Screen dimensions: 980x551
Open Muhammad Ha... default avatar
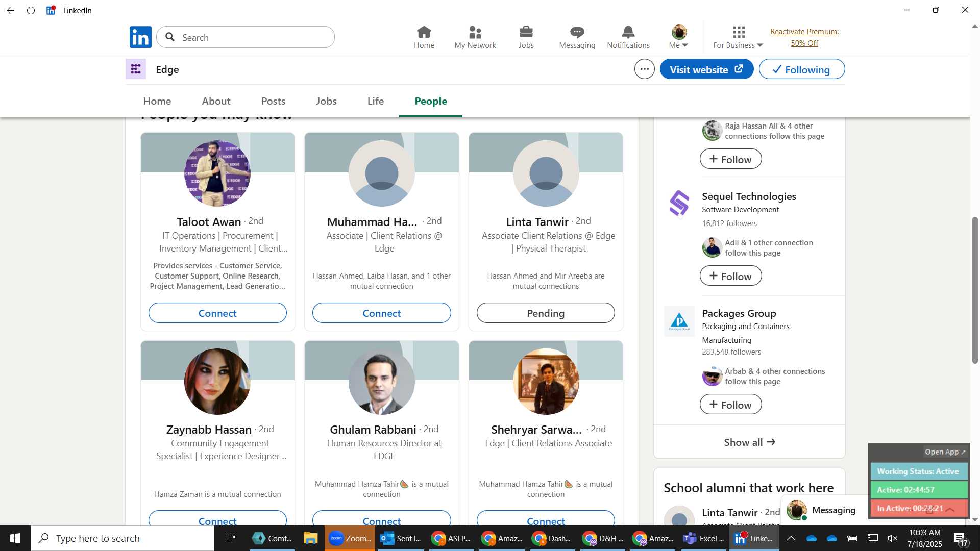(382, 173)
